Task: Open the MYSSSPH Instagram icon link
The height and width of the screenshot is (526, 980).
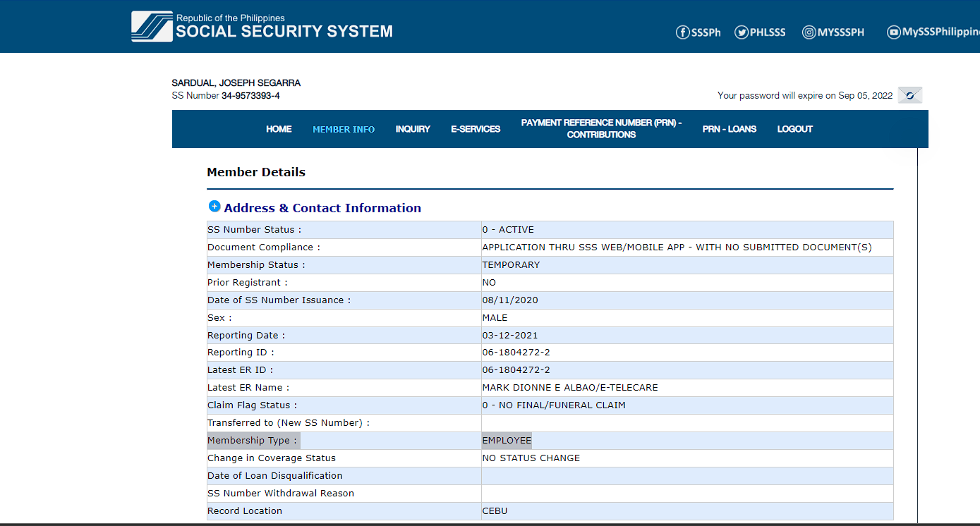Action: (809, 32)
